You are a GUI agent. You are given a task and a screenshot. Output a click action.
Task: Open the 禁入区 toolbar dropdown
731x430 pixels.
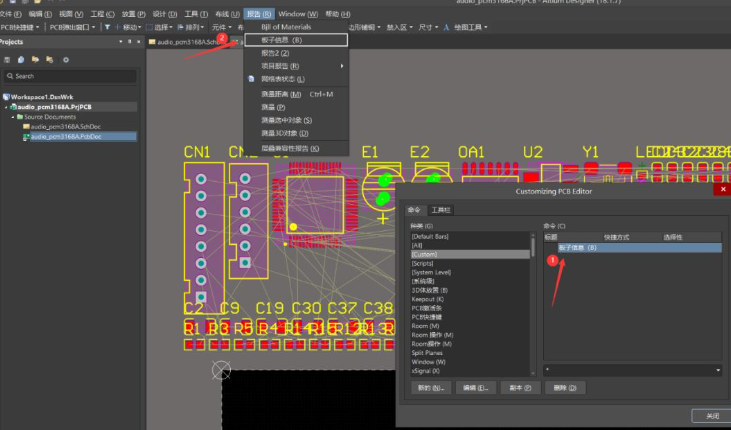[x=400, y=28]
